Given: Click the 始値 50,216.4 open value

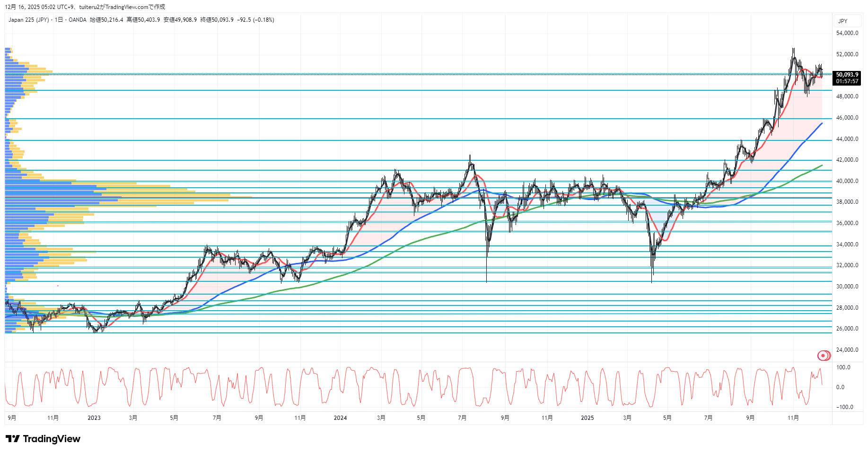Looking at the screenshot, I should click(x=106, y=20).
